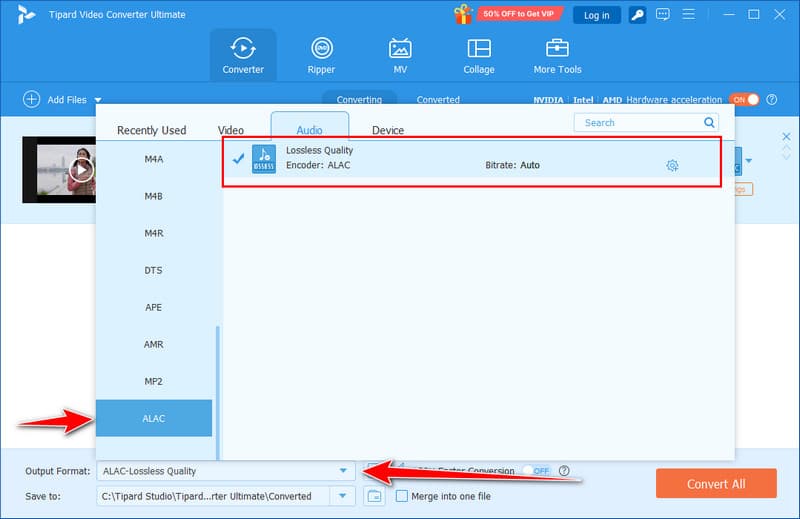Image resolution: width=800 pixels, height=519 pixels.
Task: Switch to the Device tab
Action: click(388, 130)
